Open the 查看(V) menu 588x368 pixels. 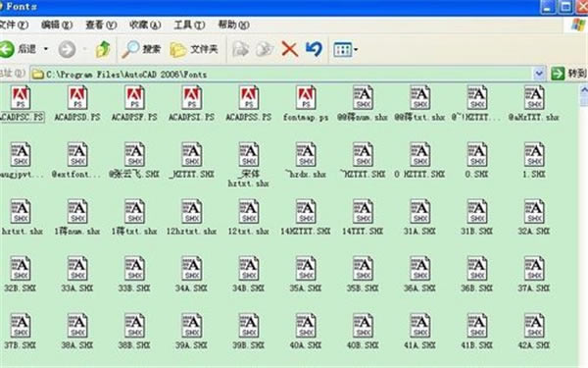tap(101, 25)
